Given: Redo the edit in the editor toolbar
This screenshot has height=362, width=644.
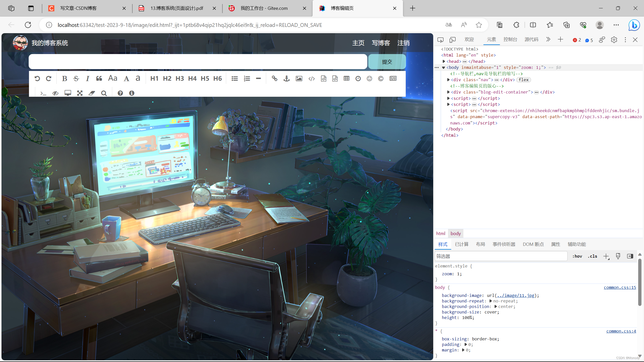Looking at the screenshot, I should (x=49, y=78).
